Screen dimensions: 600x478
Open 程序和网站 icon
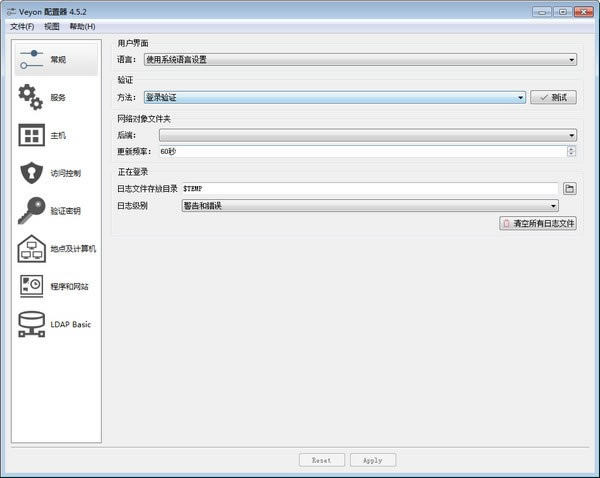click(31, 286)
